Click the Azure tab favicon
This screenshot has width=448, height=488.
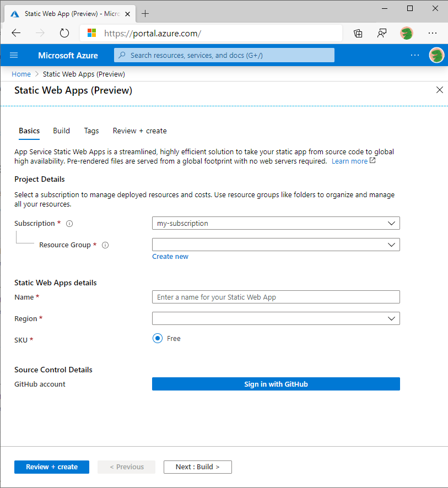(15, 14)
